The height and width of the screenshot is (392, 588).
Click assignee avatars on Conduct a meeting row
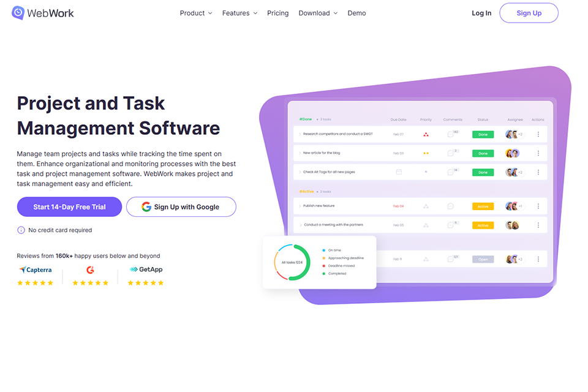[x=512, y=225]
